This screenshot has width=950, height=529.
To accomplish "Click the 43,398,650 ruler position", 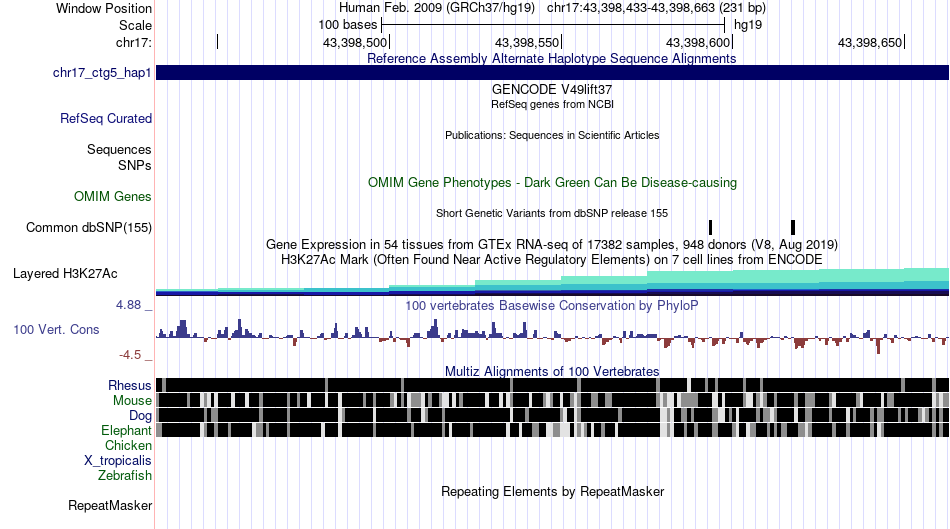I will 870,42.
